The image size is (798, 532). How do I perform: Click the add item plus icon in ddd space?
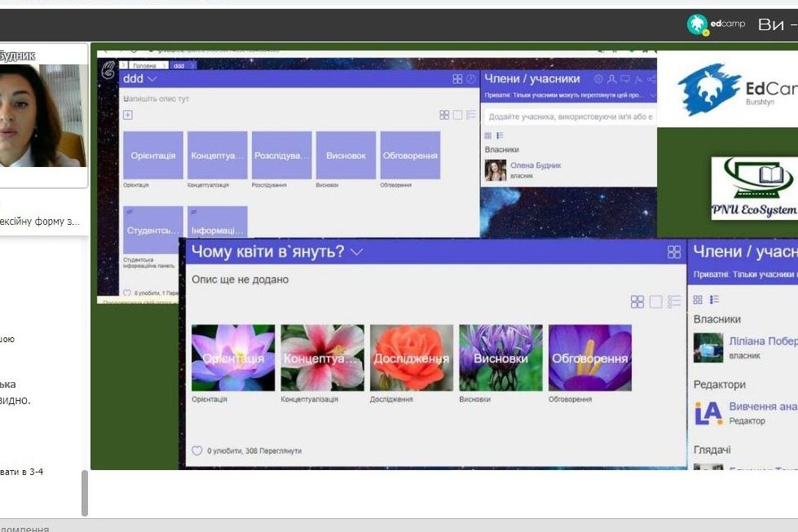[128, 115]
